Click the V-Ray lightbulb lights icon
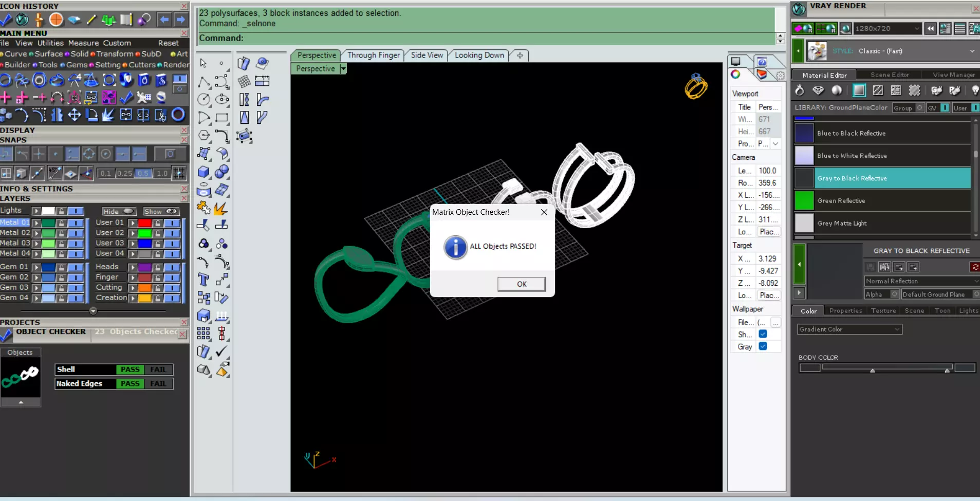The height and width of the screenshot is (501, 980). [x=974, y=90]
